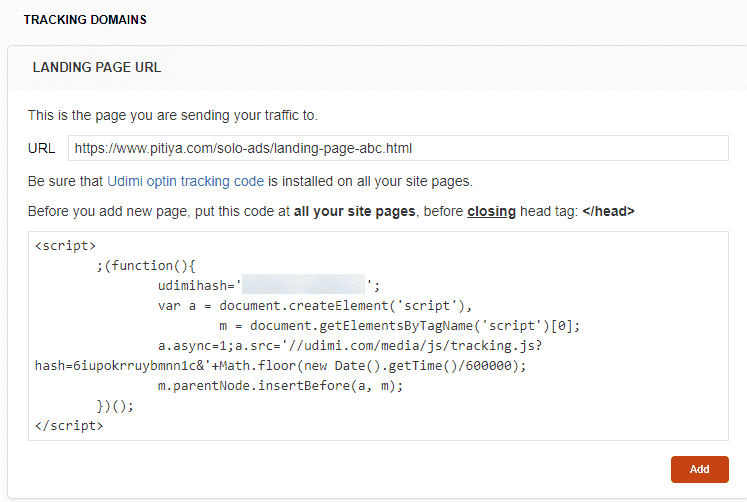Select the ;(function(){ code line

pyautogui.click(x=146, y=266)
